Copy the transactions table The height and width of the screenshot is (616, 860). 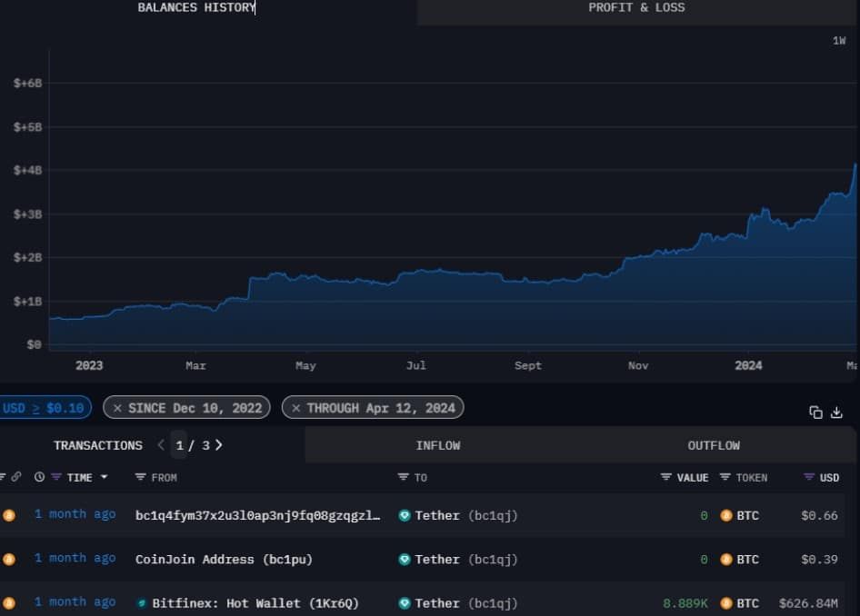tap(815, 412)
